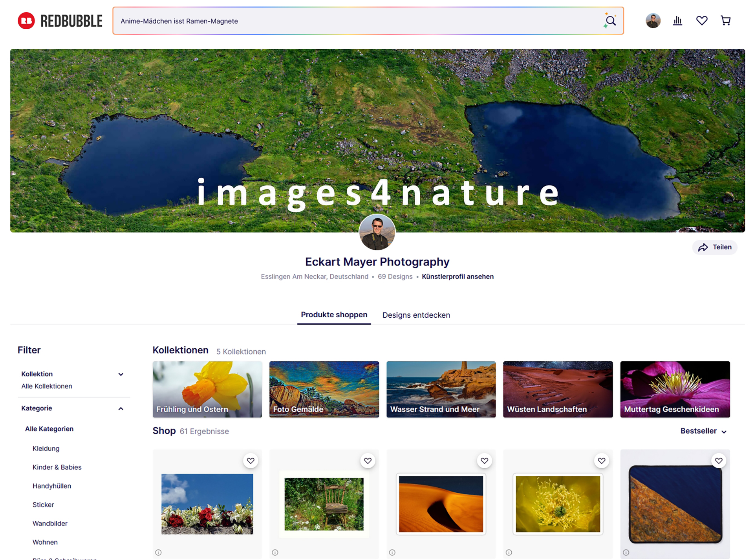Switch to Produkte shoppen tab
The width and height of the screenshot is (754, 560).
point(334,315)
